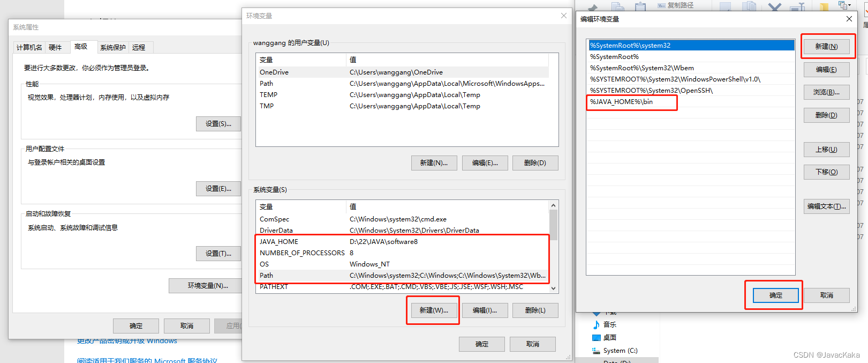Cancel the System Properties dialog
The width and height of the screenshot is (868, 363).
click(187, 326)
